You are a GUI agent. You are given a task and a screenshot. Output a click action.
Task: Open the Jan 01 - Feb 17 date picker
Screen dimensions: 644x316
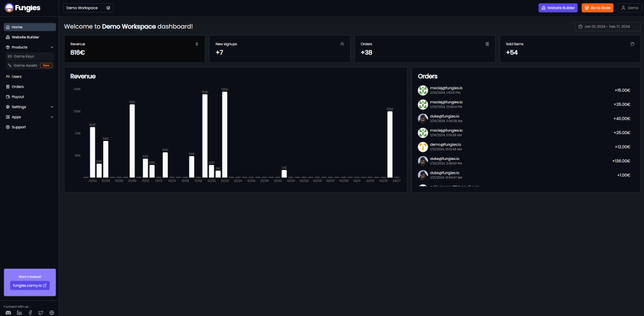608,26
